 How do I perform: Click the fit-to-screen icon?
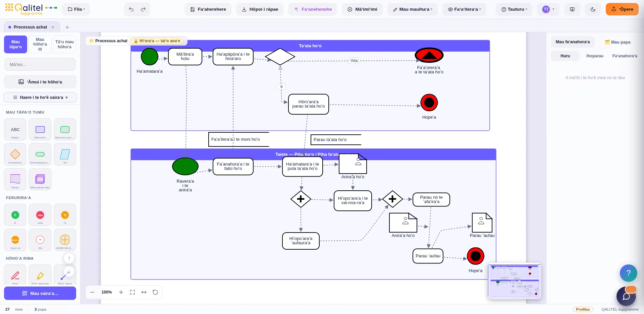pos(132,292)
